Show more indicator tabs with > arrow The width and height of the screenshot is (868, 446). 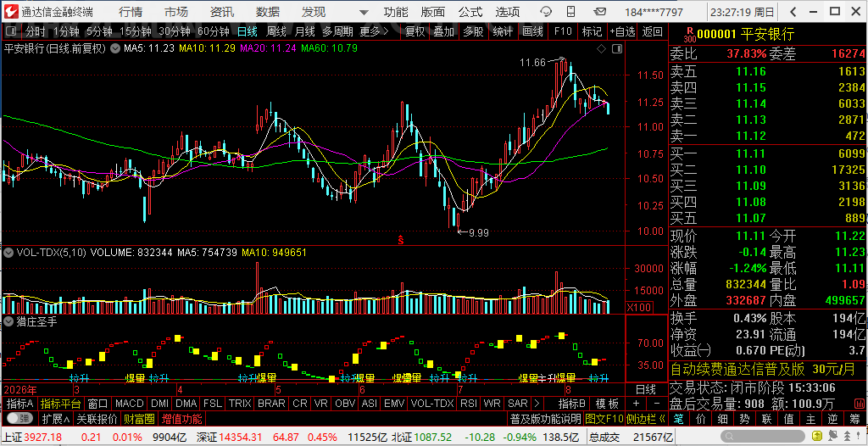click(537, 404)
